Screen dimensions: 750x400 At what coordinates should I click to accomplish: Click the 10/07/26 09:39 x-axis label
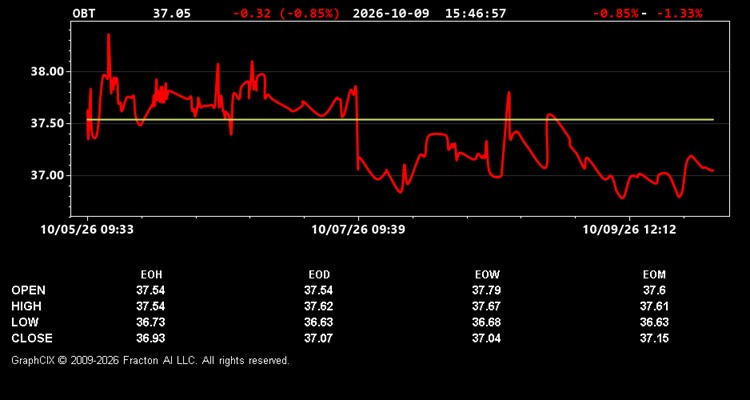coord(358,230)
